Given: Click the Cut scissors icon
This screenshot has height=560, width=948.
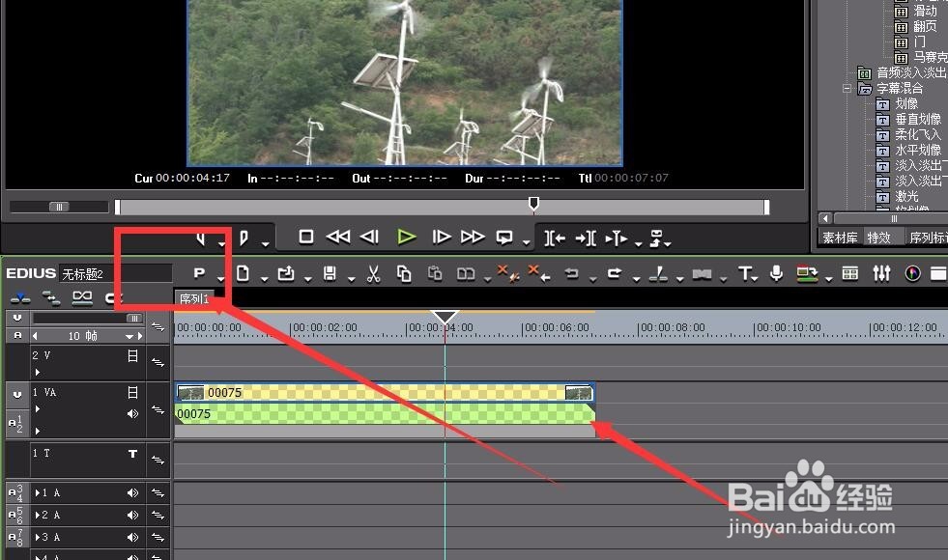Looking at the screenshot, I should tap(374, 274).
